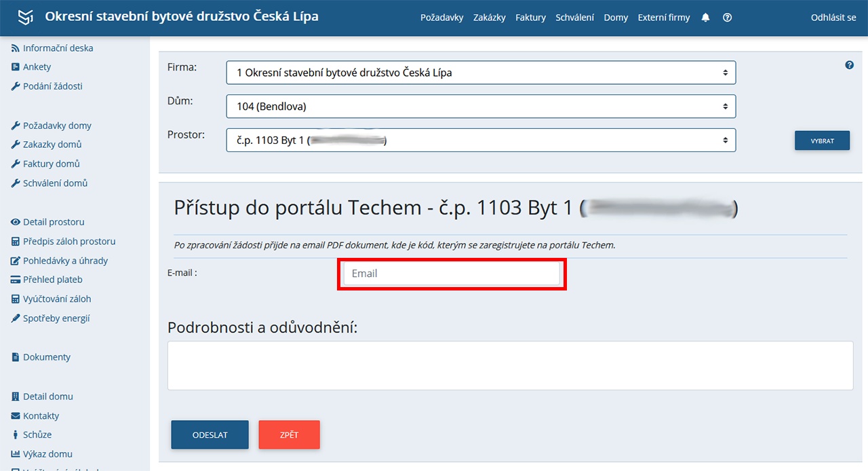The image size is (868, 471).
Task: Open Spotřeby energií in sidebar
Action: tap(56, 318)
